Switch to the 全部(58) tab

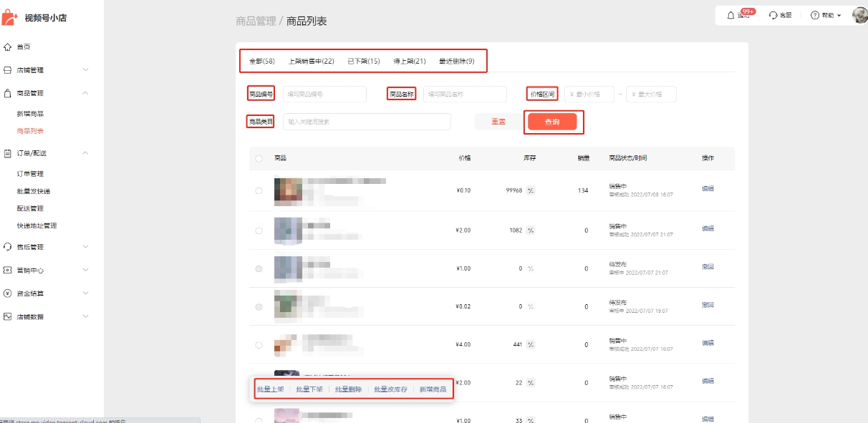point(262,62)
